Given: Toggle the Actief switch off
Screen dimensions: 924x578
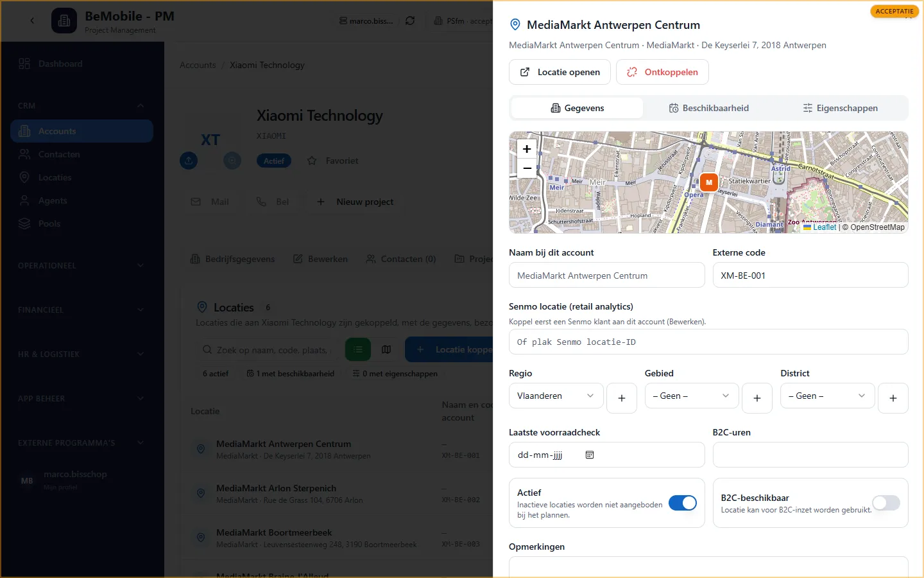Looking at the screenshot, I should click(683, 503).
